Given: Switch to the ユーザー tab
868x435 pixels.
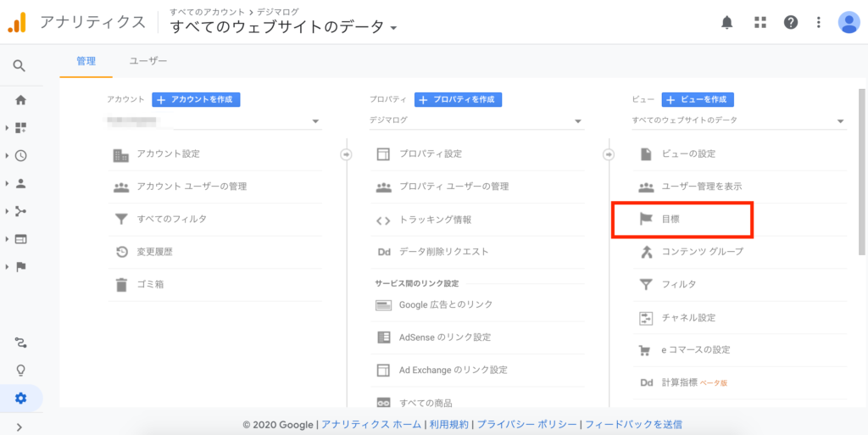Looking at the screenshot, I should pos(148,61).
